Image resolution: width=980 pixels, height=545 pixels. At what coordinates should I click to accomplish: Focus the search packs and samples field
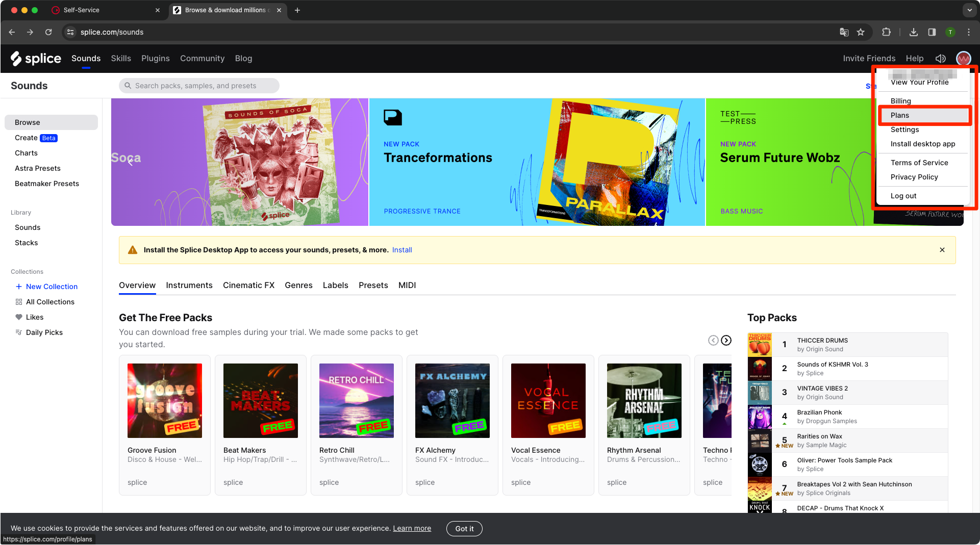coord(199,86)
